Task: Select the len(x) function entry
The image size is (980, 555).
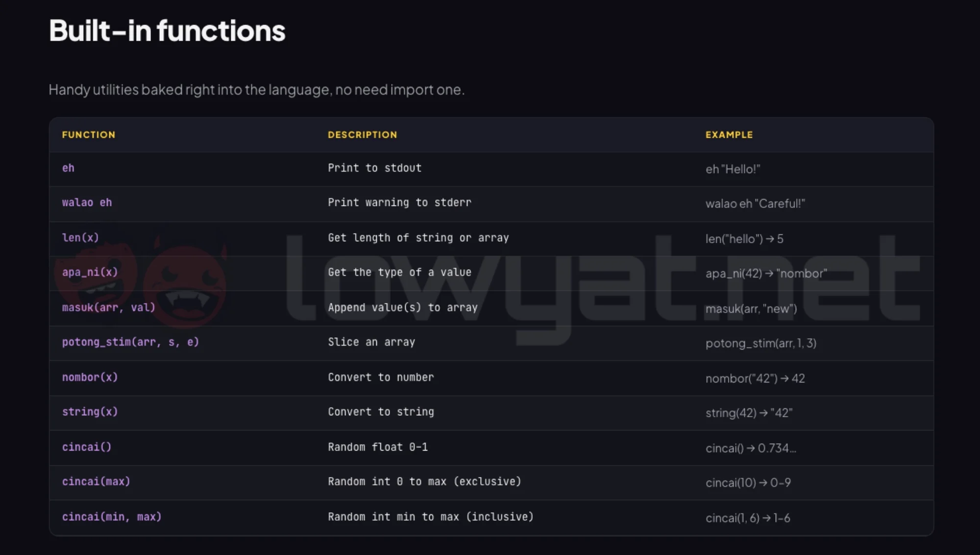Action: tap(80, 238)
